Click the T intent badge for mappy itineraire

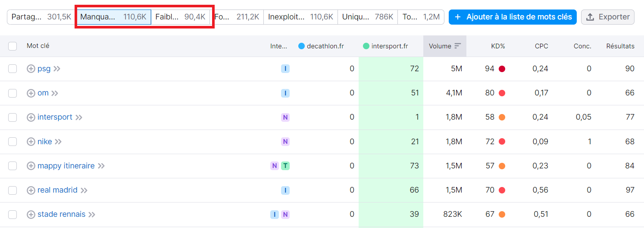click(x=285, y=166)
